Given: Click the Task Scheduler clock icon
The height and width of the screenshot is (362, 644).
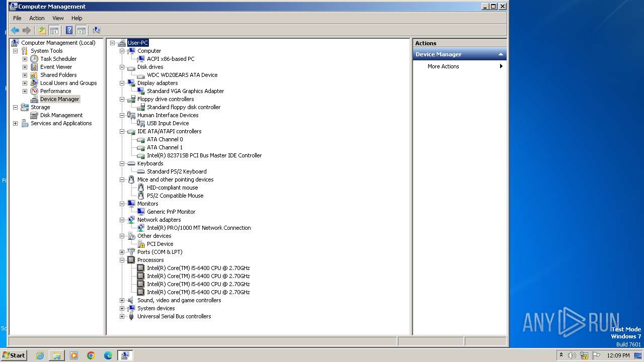Looking at the screenshot, I should pyautogui.click(x=34, y=59).
